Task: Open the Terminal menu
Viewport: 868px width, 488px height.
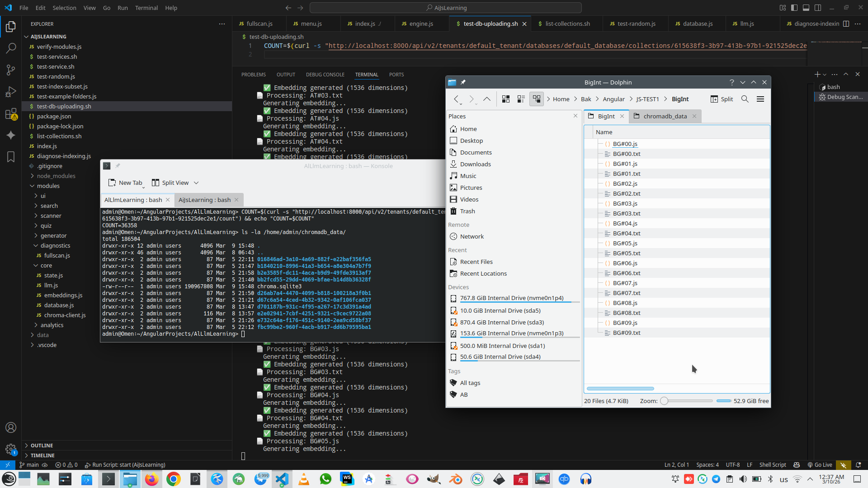Action: 146,8
